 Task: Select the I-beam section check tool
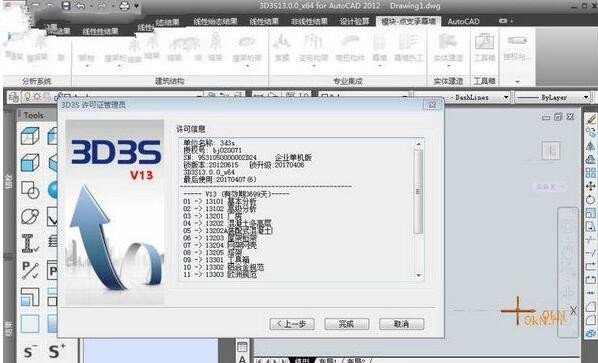30,243
